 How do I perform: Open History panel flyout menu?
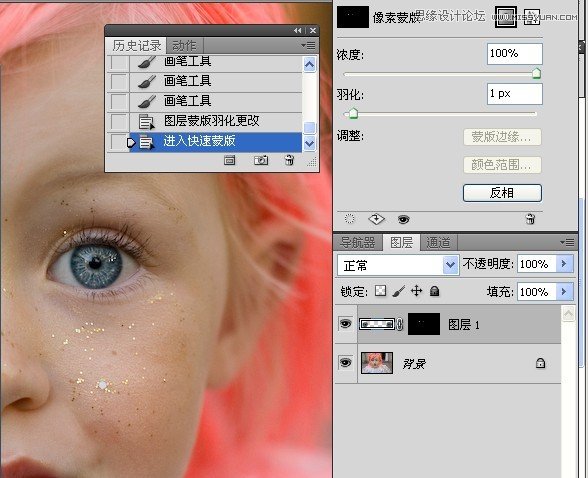pyautogui.click(x=308, y=46)
